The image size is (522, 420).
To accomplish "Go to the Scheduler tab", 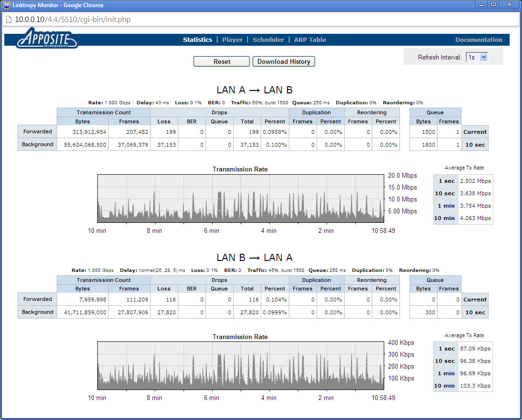I will point(268,40).
